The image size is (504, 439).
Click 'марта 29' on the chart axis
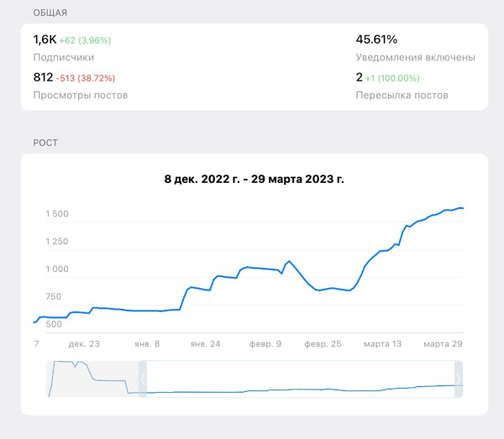(x=442, y=343)
